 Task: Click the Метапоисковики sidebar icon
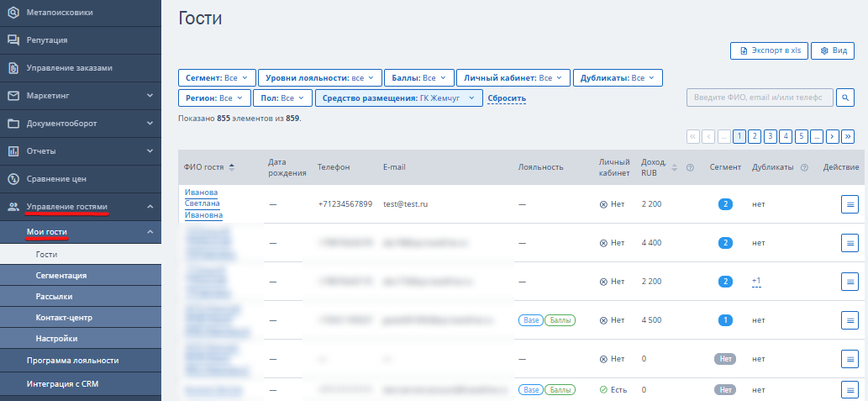[13, 12]
